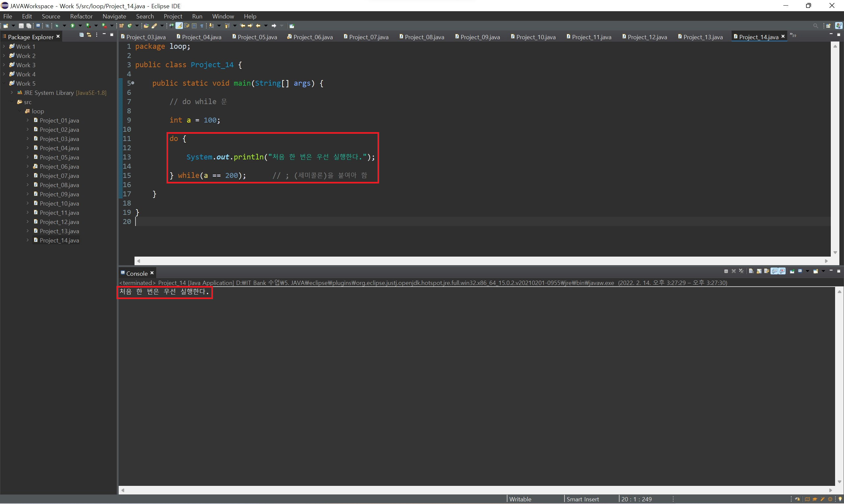Open Project_07.java in Package Explorer
The height and width of the screenshot is (504, 844).
pos(59,176)
